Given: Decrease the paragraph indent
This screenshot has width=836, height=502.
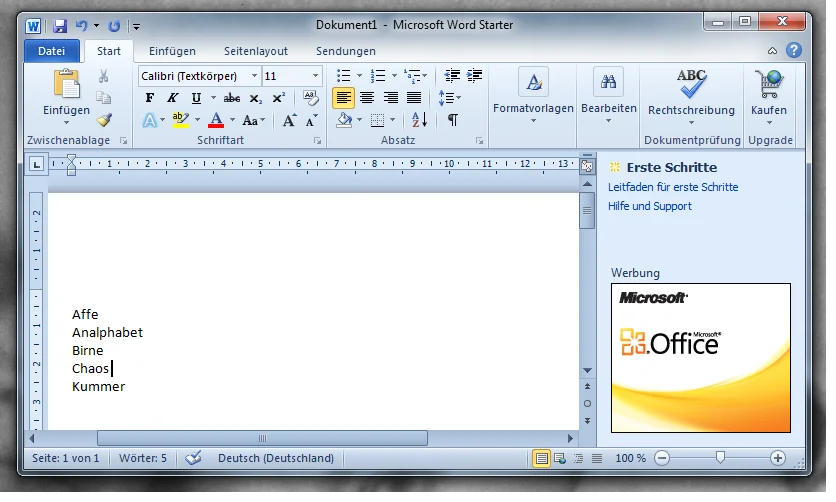Looking at the screenshot, I should point(452,76).
